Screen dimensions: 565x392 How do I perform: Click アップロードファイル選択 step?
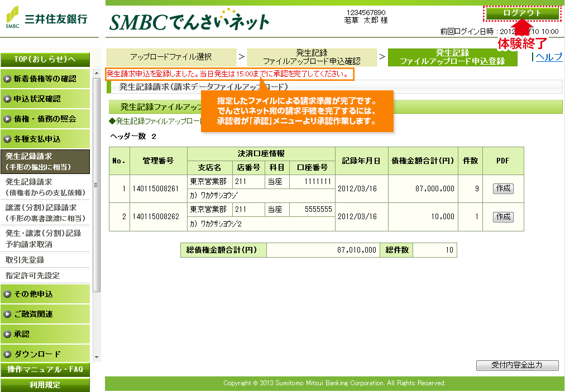pos(171,57)
